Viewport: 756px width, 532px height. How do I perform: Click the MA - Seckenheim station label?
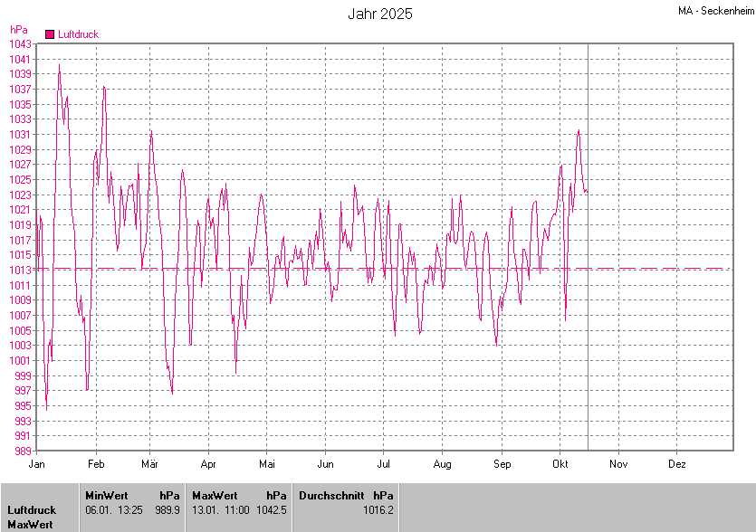tap(714, 11)
